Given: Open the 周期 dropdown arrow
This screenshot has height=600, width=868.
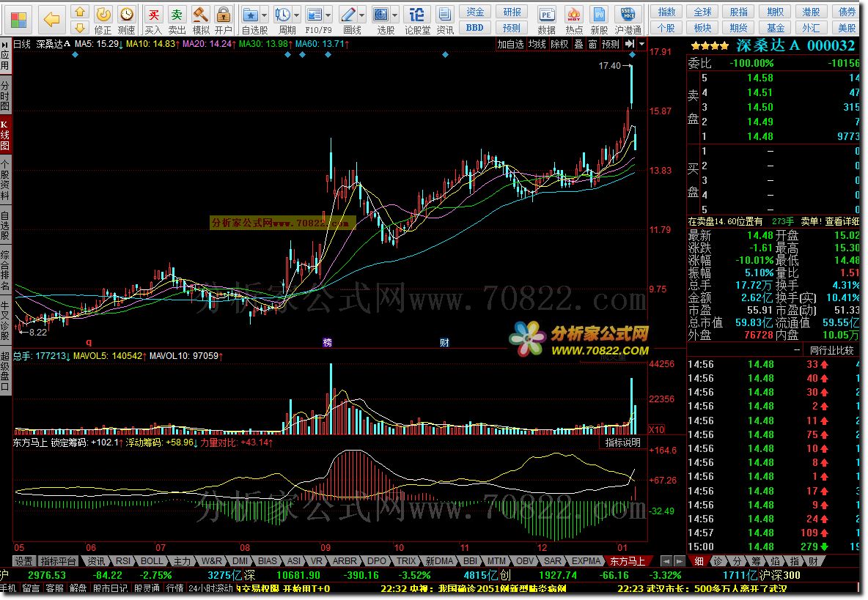Looking at the screenshot, I should [297, 15].
